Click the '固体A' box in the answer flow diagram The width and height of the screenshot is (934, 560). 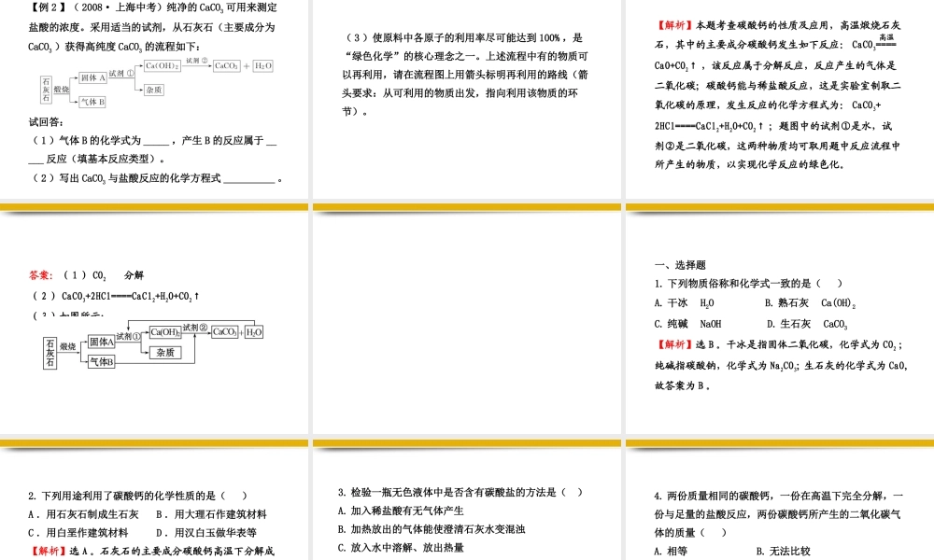[x=101, y=342]
